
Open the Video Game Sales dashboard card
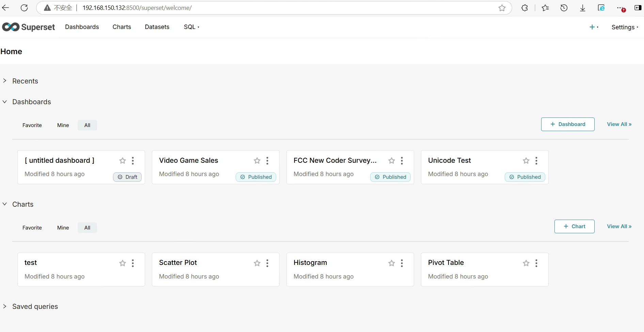(x=188, y=160)
